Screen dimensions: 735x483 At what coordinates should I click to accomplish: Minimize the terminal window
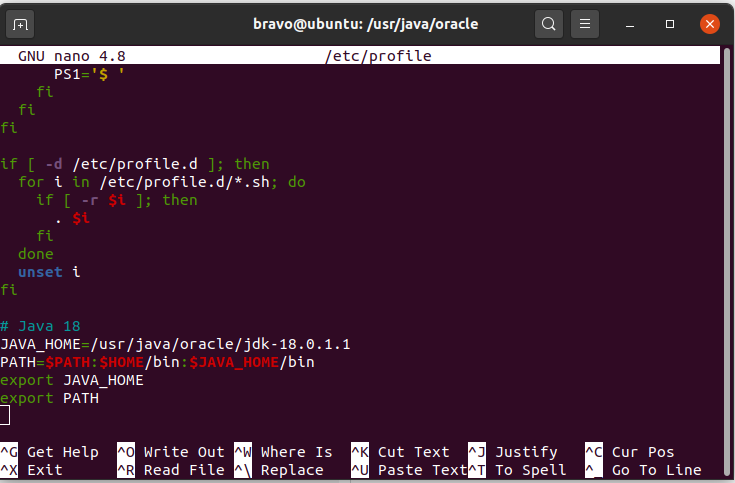point(630,24)
